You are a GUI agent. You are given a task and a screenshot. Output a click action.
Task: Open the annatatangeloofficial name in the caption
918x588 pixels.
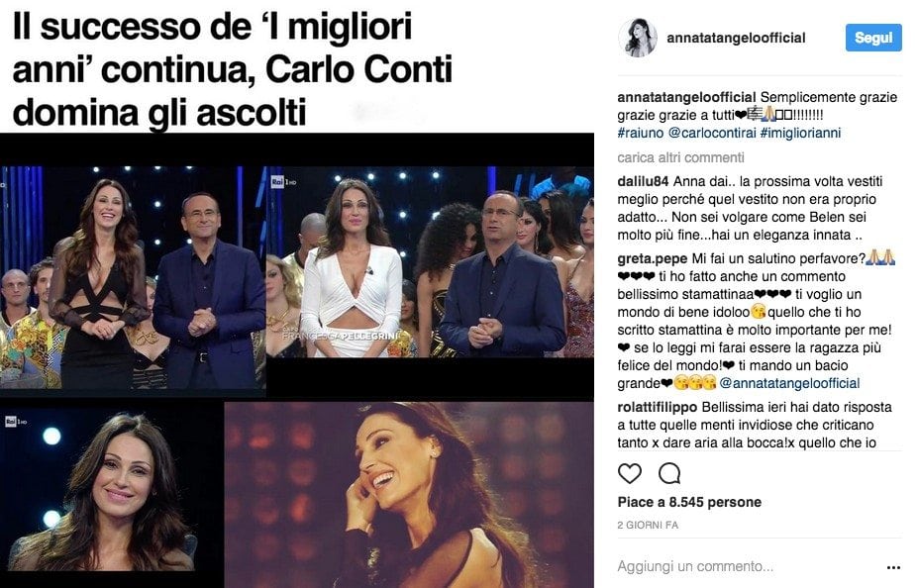686,97
